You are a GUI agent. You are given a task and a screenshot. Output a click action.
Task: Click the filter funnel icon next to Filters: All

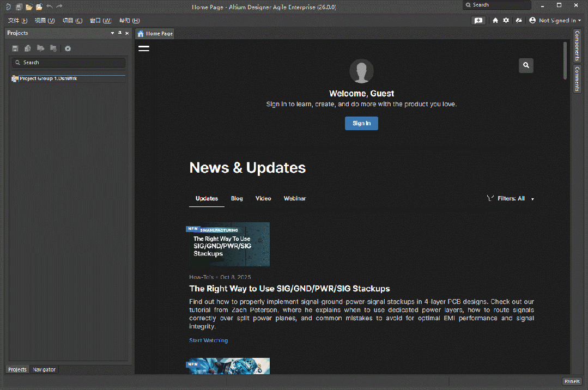(x=490, y=198)
